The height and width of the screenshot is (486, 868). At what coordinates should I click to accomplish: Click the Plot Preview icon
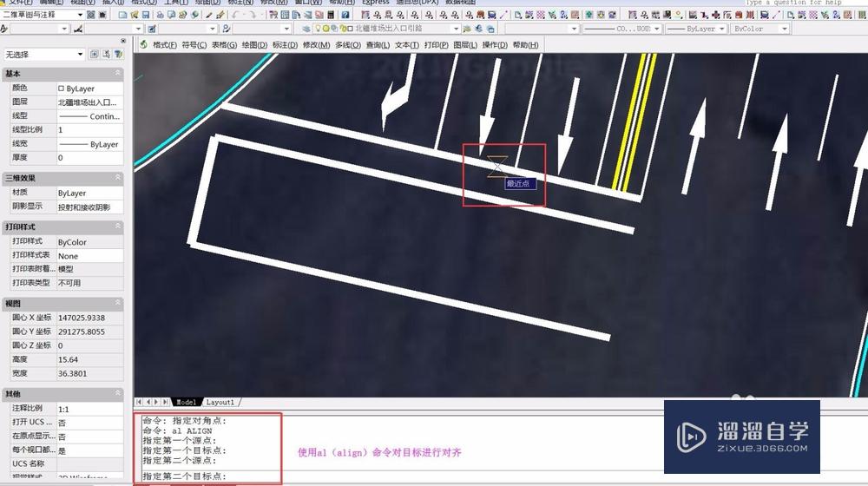(172, 15)
